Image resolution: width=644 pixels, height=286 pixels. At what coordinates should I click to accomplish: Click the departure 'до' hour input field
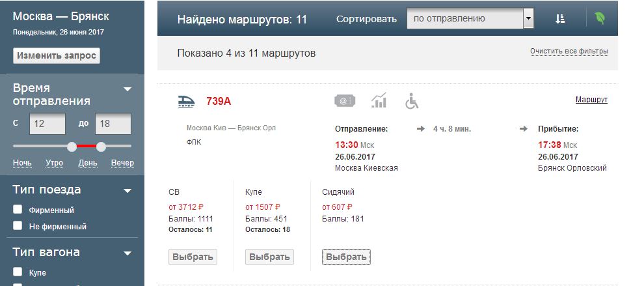pyautogui.click(x=113, y=124)
